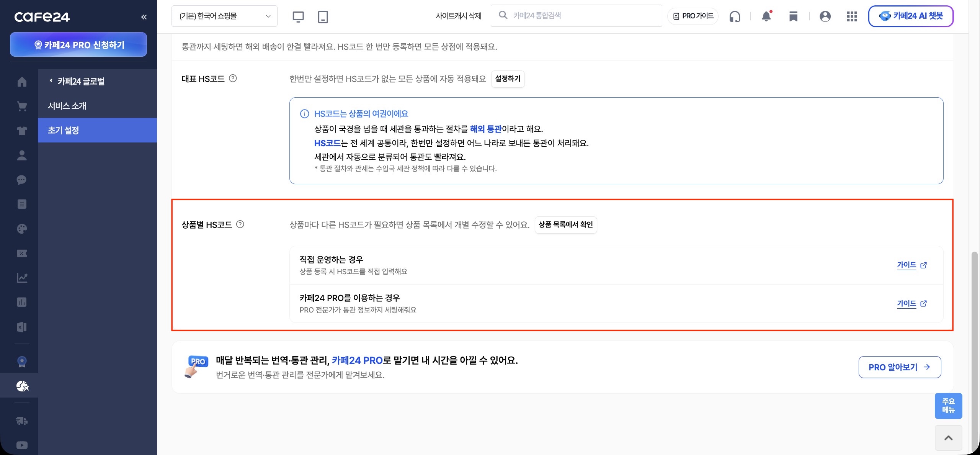Open PRO 가이드 button

[x=693, y=16]
